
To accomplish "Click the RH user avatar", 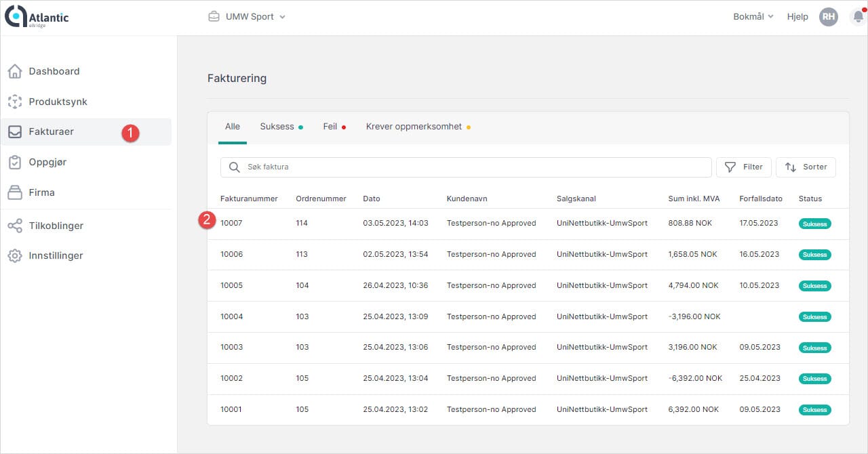I will 828,17.
